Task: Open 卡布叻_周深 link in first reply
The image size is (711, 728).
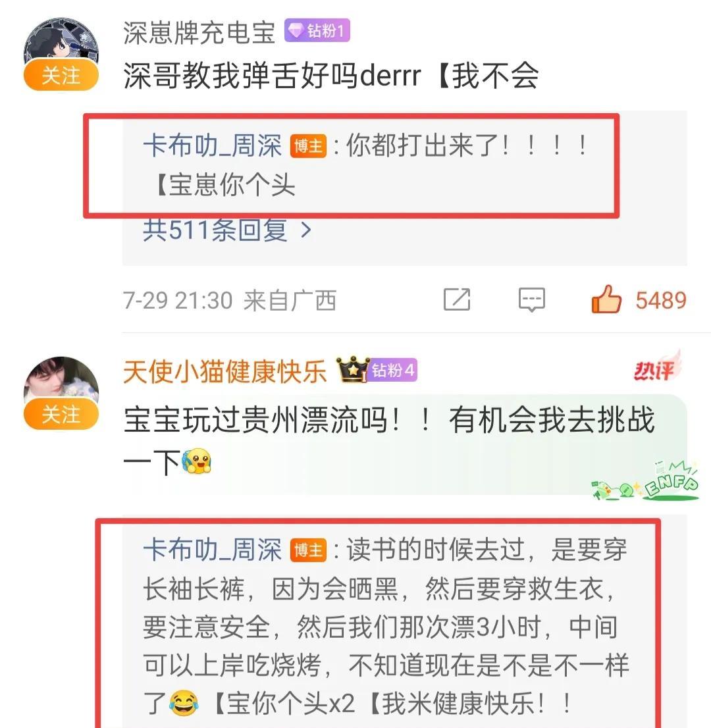Action: (212, 145)
